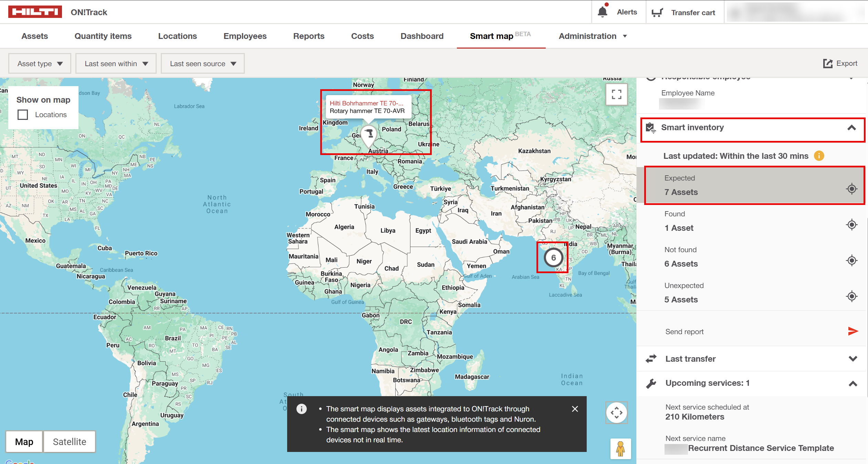This screenshot has height=464, width=868.
Task: Collapse the Smart inventory section
Action: point(851,127)
